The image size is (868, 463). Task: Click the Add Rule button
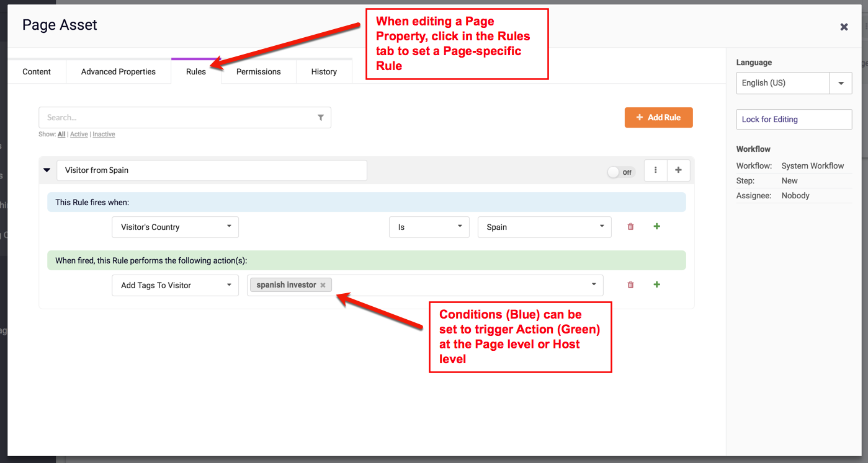click(658, 118)
